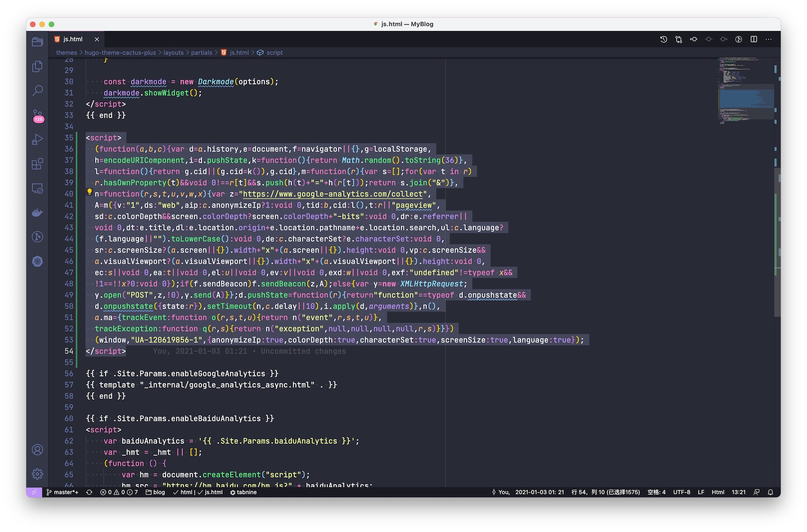Click the 'layouts' breadcrumb
The width and height of the screenshot is (807, 532).
[x=173, y=53]
